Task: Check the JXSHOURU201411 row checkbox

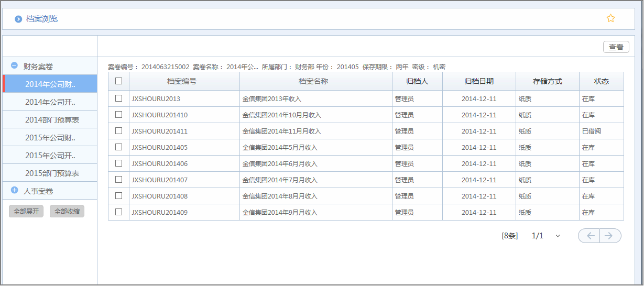Action: [118, 130]
